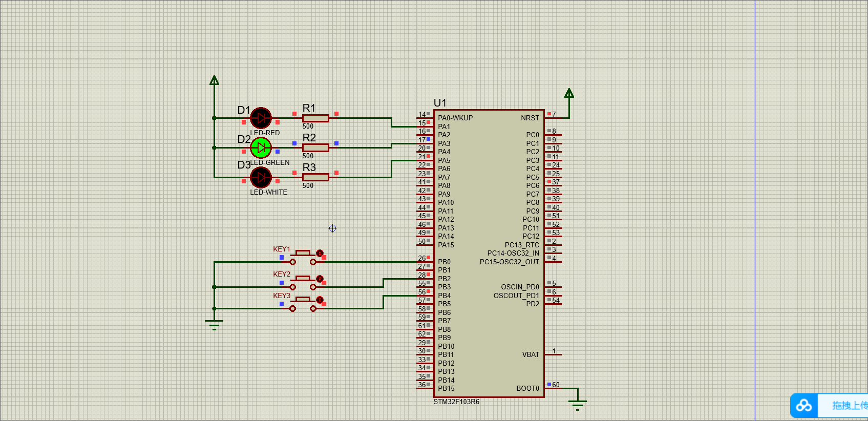This screenshot has width=868, height=421.
Task: Select resistor R2 body
Action: (315, 148)
